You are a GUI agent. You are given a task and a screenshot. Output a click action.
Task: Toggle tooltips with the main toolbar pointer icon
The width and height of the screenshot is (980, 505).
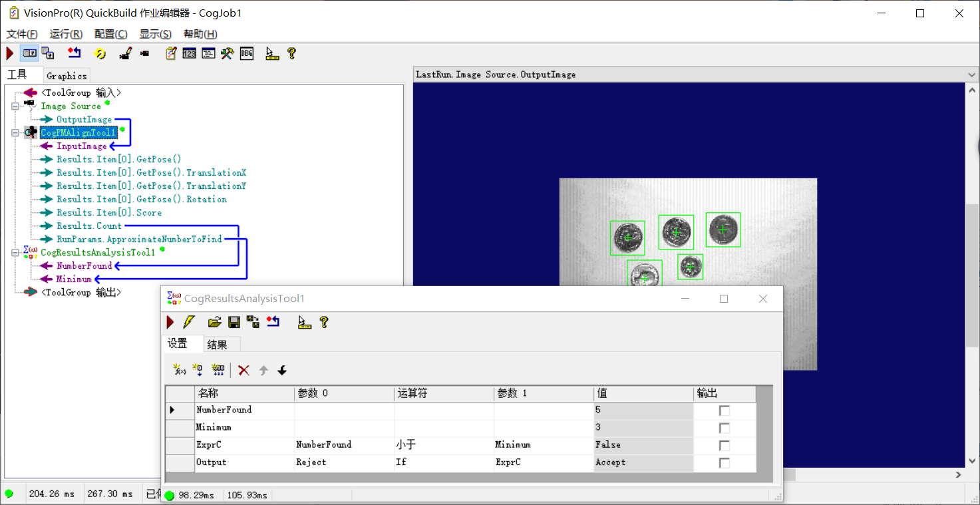tap(271, 54)
